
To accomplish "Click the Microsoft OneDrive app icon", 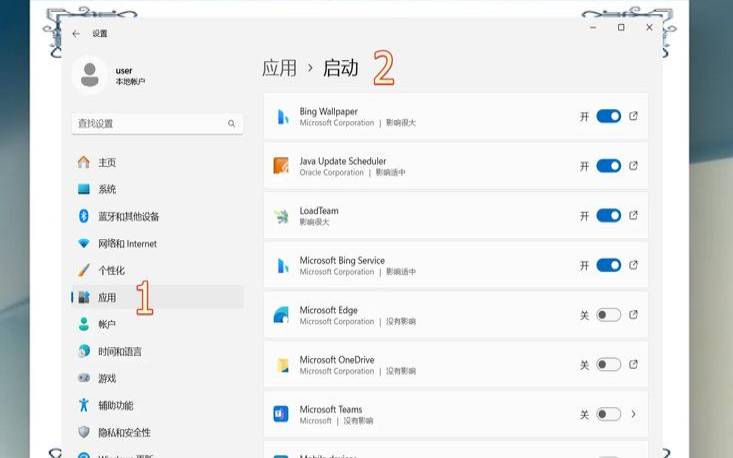I will [x=282, y=365].
